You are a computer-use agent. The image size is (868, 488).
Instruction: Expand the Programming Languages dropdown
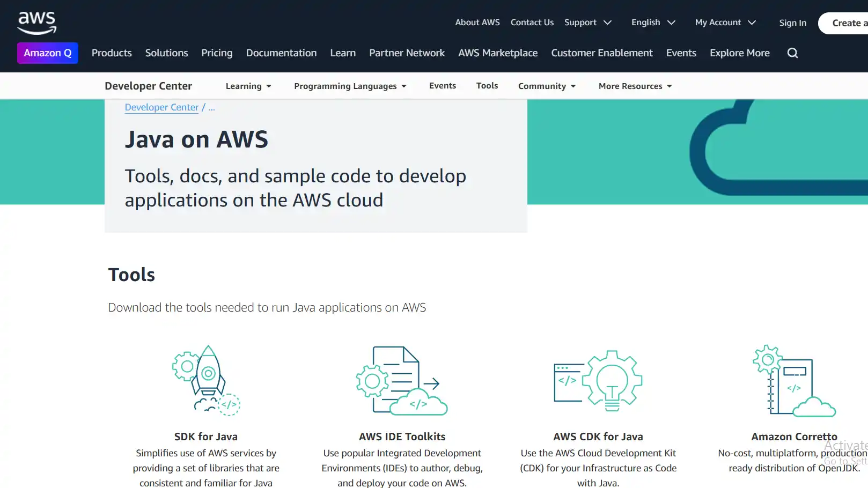(350, 86)
